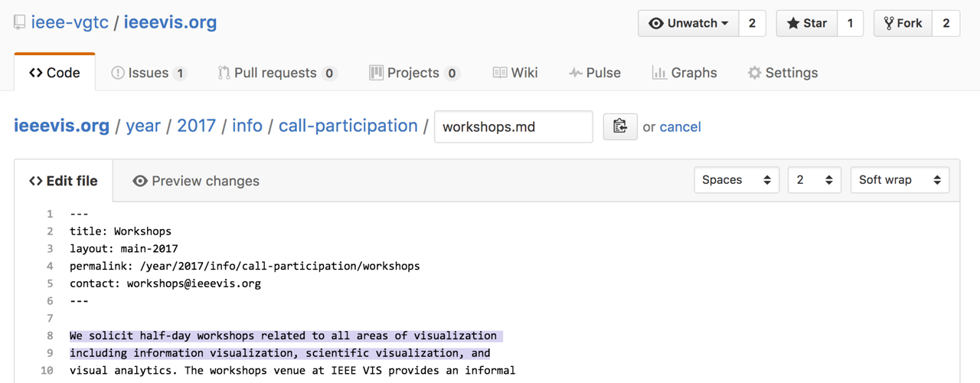This screenshot has width=980, height=383.
Task: Star the ieeevis.org repository
Action: pos(807,23)
